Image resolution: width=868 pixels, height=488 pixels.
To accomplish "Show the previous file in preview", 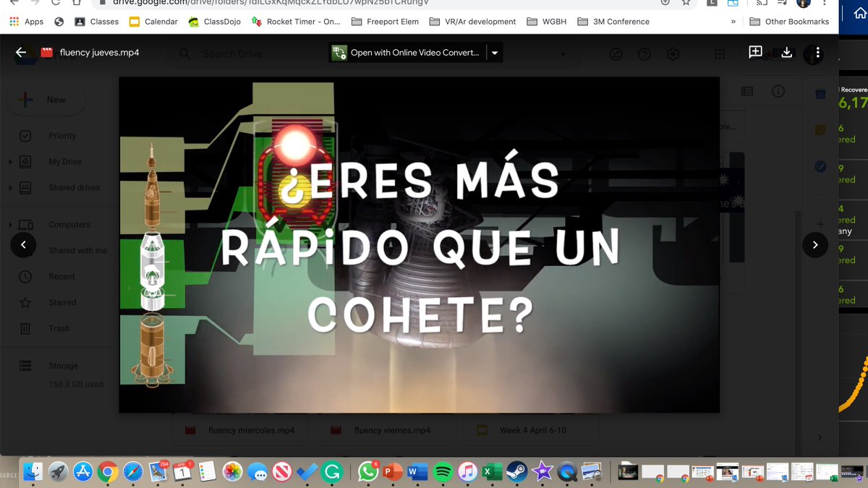I will point(23,245).
